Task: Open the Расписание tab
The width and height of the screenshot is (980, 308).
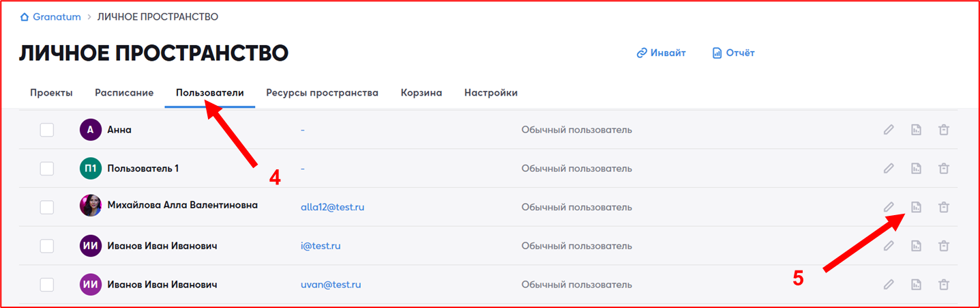Action: coord(124,93)
